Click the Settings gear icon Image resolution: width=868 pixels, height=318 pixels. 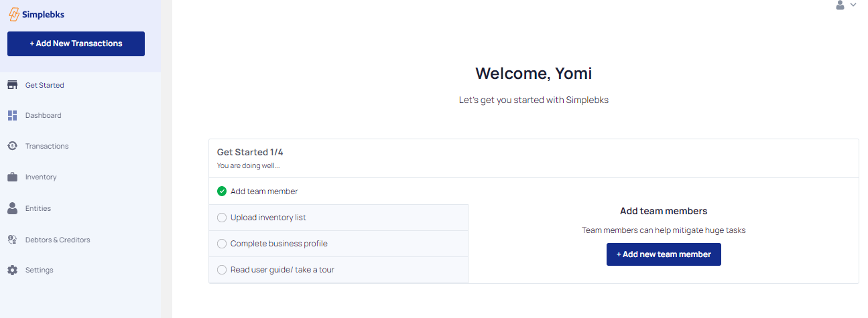12,270
